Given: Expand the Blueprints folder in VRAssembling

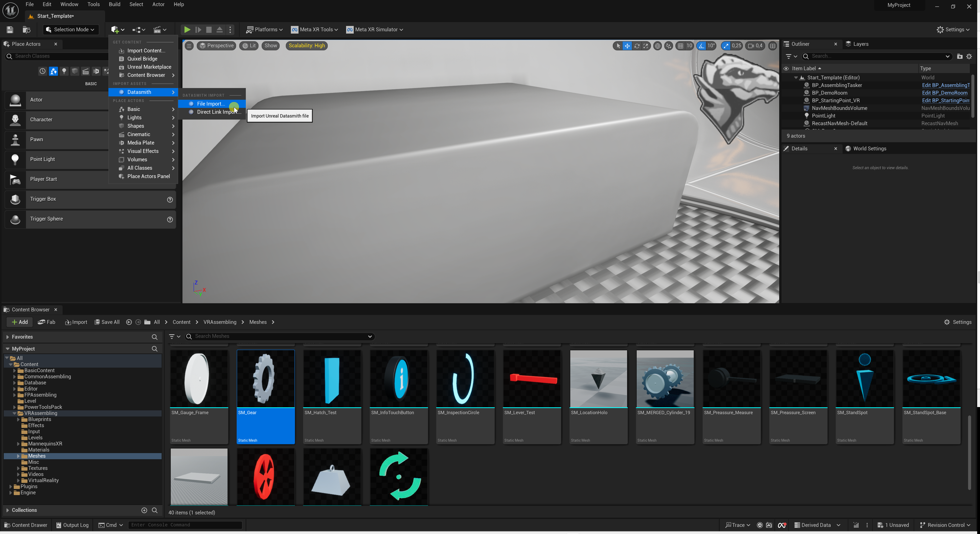Looking at the screenshot, I should tap(18, 419).
